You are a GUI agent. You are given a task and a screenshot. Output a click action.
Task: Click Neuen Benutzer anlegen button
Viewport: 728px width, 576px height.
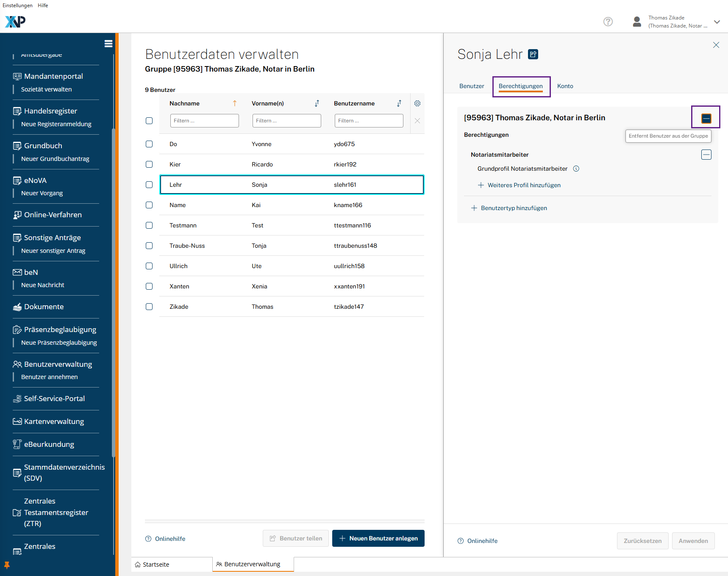coord(378,538)
